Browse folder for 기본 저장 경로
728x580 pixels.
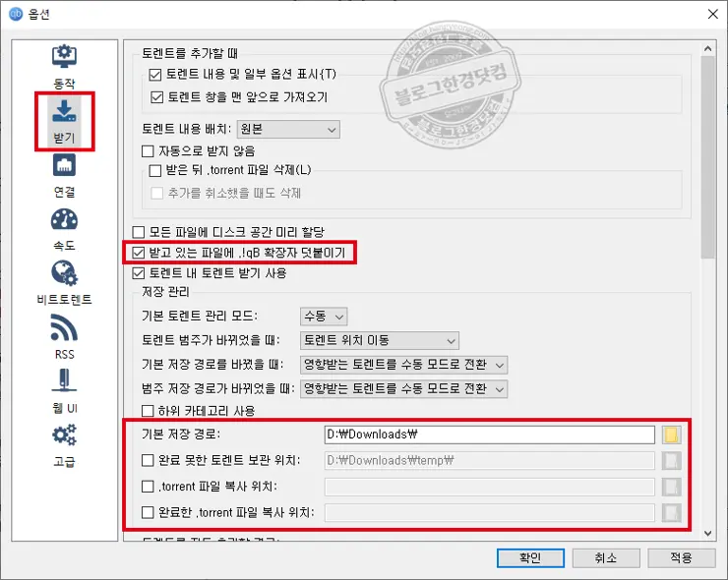(671, 435)
